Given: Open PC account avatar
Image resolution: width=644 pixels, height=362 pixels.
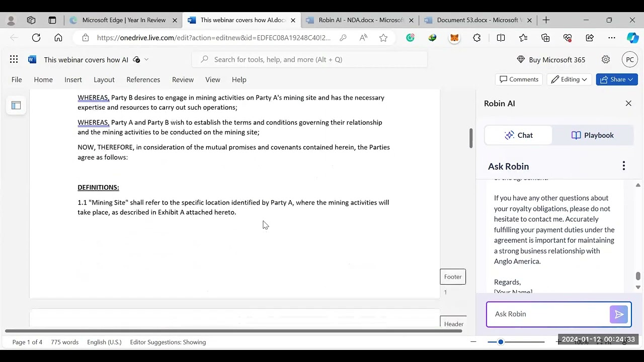Looking at the screenshot, I should [629, 59].
